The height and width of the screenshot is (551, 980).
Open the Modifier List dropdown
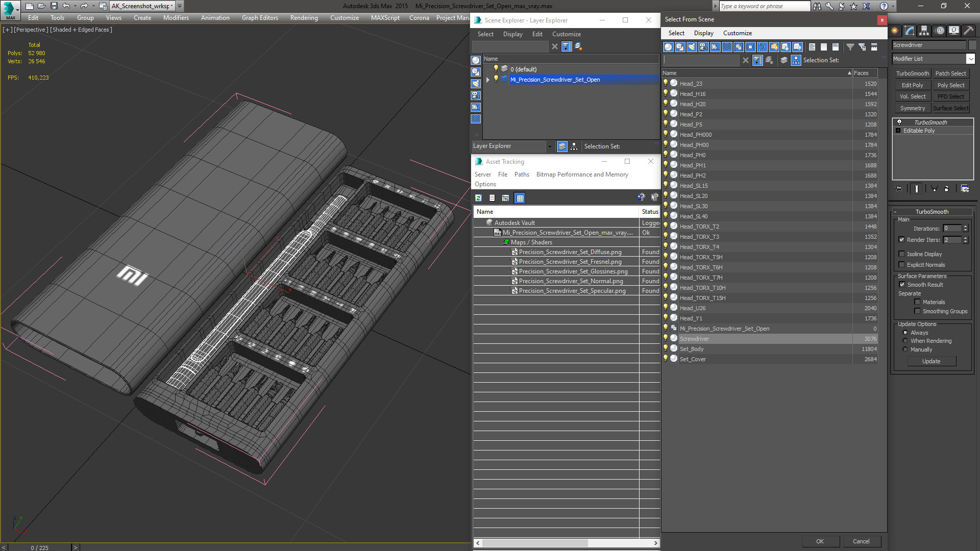[970, 59]
